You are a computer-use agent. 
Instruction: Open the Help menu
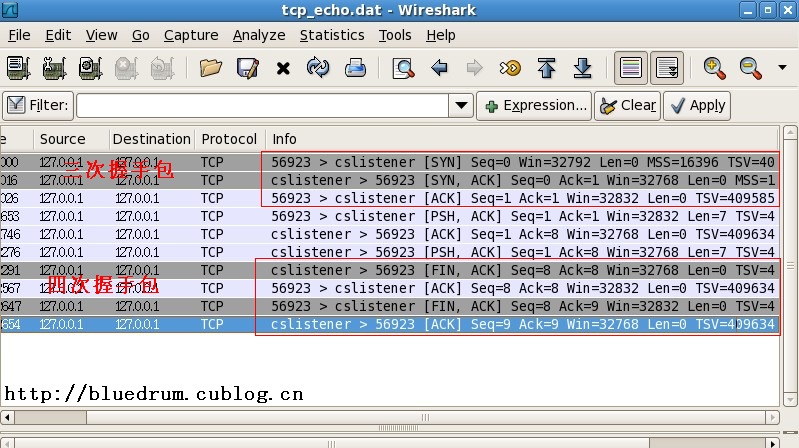(x=441, y=35)
